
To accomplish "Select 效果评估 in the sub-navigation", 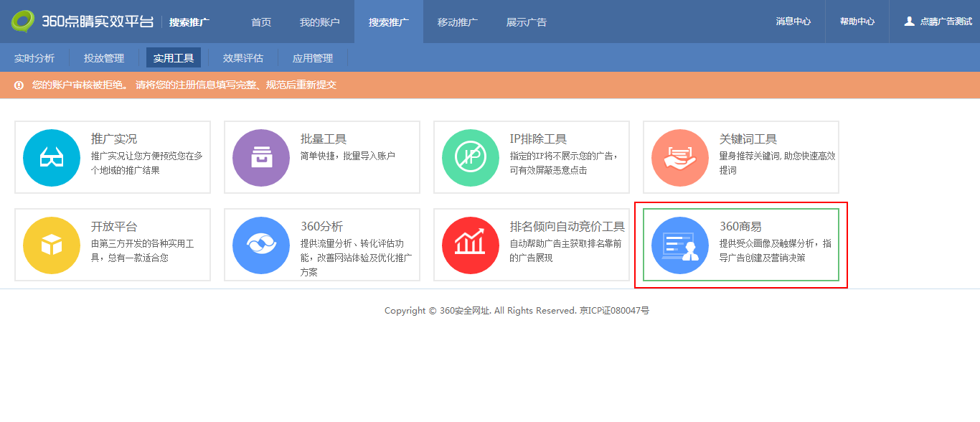I will tap(243, 58).
